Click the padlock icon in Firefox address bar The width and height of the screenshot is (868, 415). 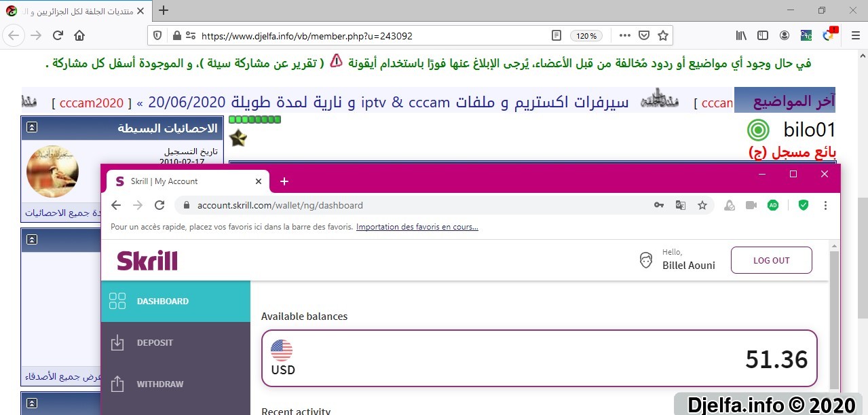pos(176,36)
